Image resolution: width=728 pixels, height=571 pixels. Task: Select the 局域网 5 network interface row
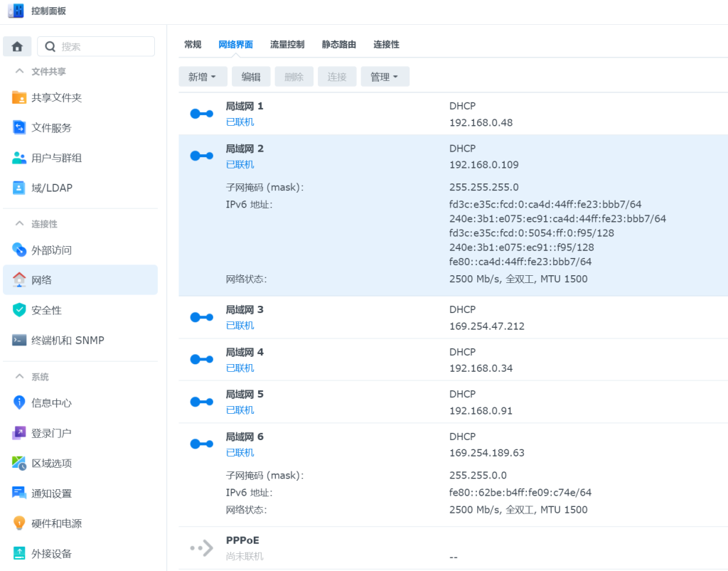pyautogui.click(x=427, y=402)
